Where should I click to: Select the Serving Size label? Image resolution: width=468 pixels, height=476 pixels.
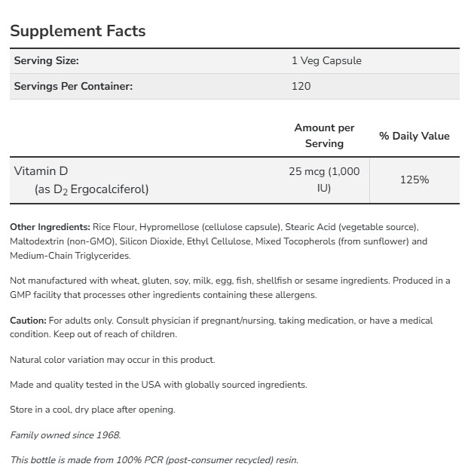coord(46,60)
